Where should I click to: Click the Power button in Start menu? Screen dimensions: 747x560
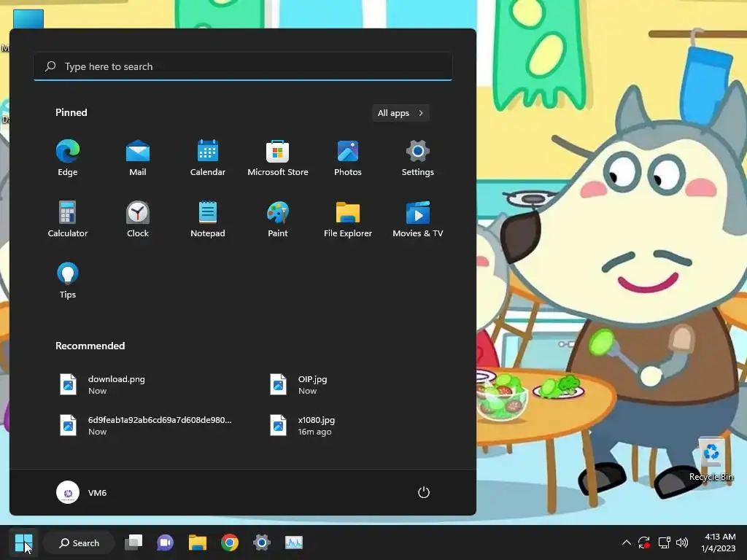(x=424, y=492)
